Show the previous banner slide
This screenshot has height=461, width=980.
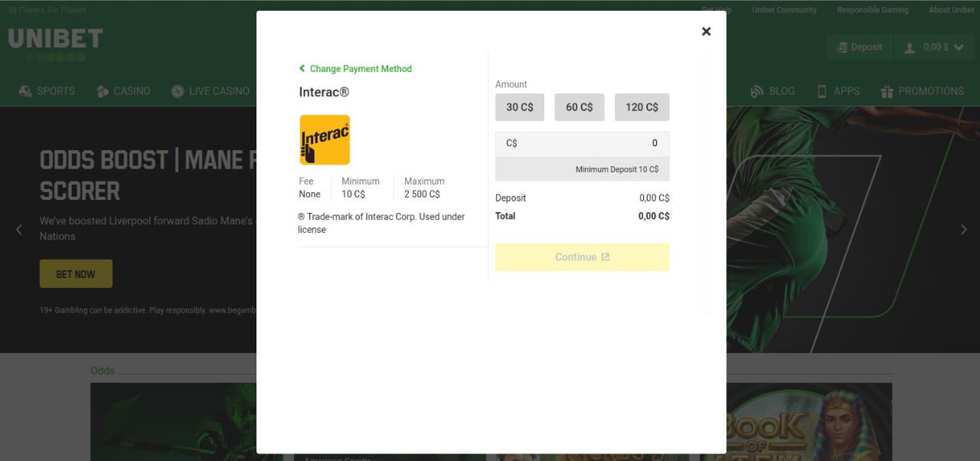click(x=19, y=230)
